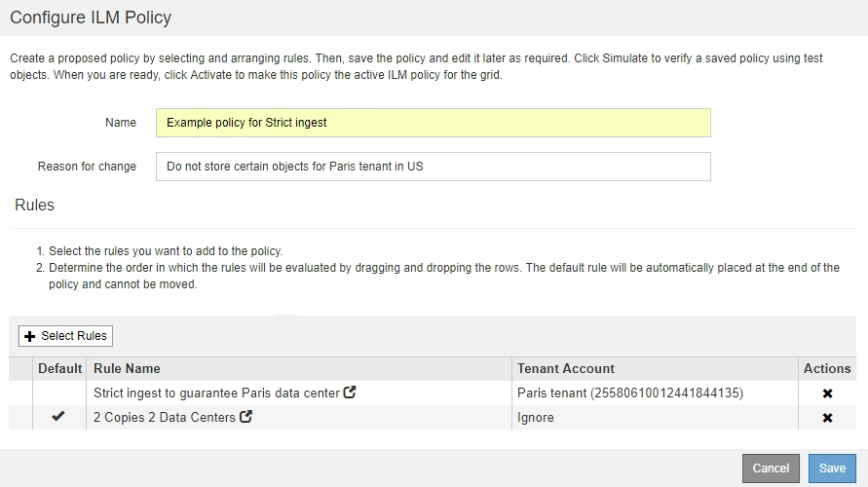Click the Default column header
868x487 pixels.
(60, 368)
